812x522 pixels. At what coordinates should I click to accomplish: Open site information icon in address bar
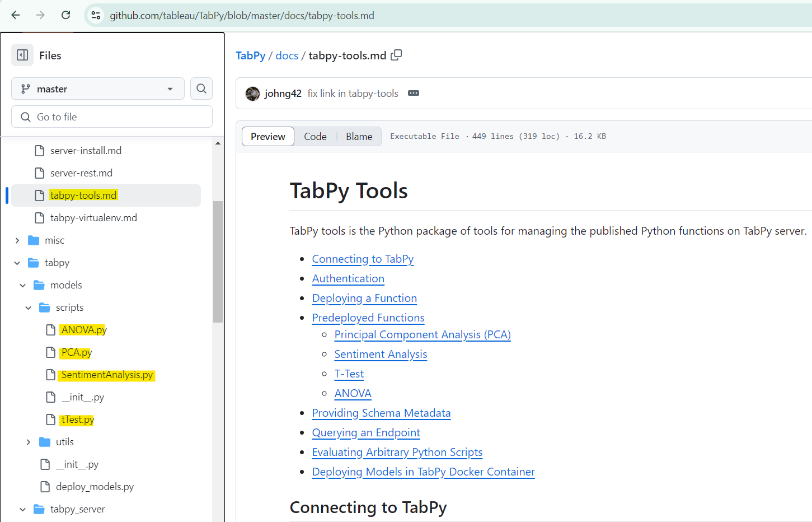[x=96, y=15]
